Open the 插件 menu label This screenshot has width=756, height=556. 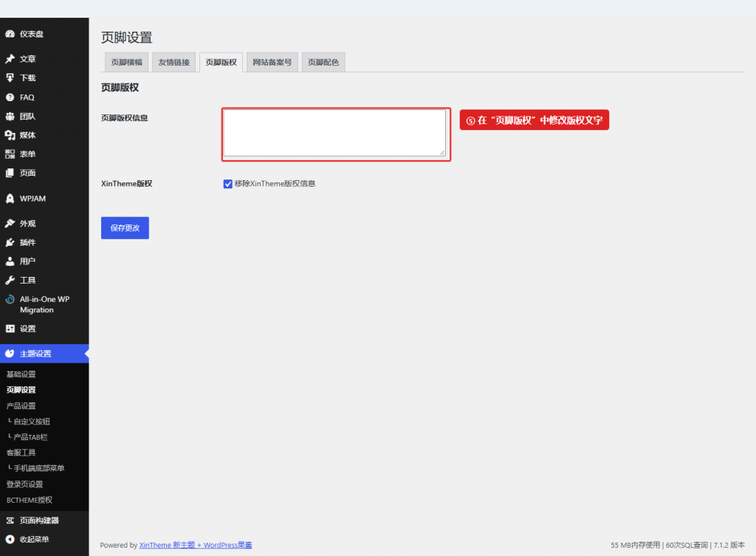(27, 242)
